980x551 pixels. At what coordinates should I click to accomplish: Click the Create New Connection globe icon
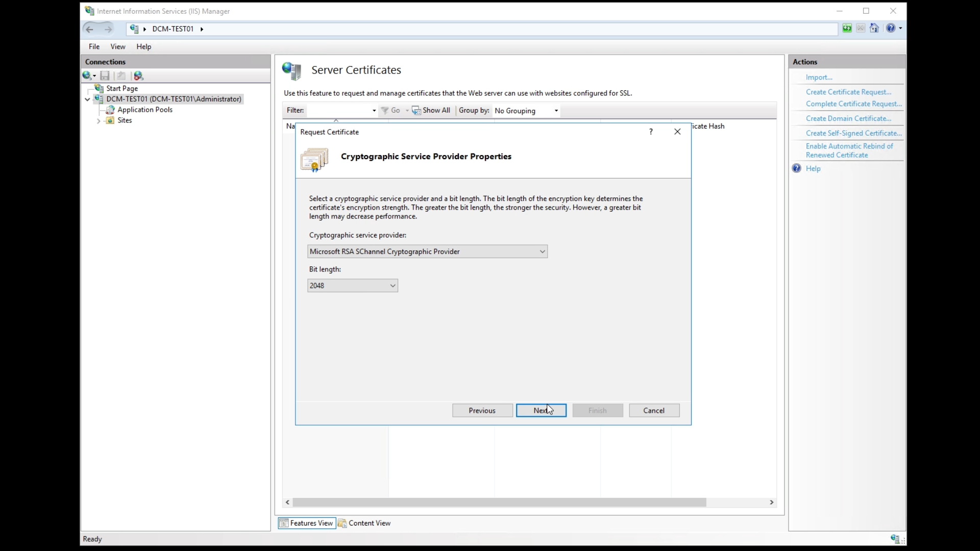pyautogui.click(x=87, y=76)
